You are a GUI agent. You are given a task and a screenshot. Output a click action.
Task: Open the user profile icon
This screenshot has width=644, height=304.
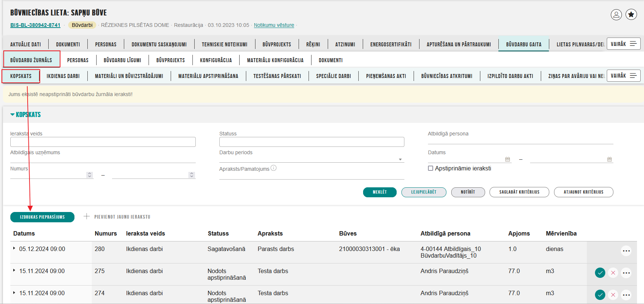616,15
